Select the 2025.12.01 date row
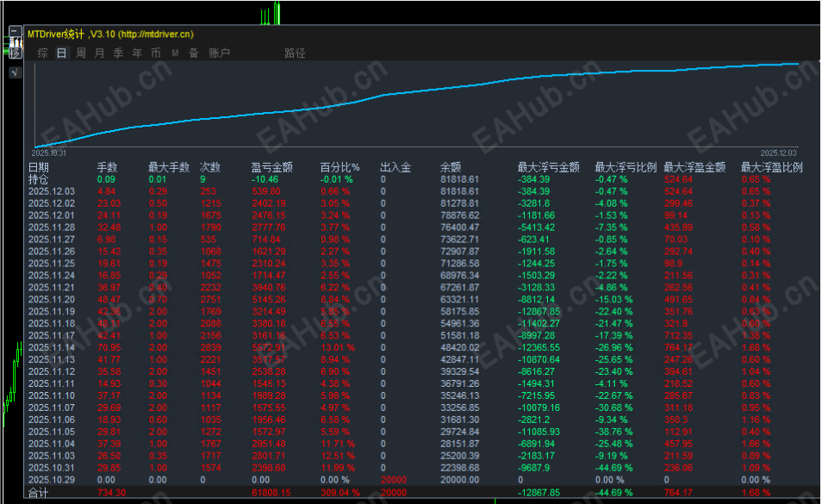822x504 pixels. pos(52,215)
